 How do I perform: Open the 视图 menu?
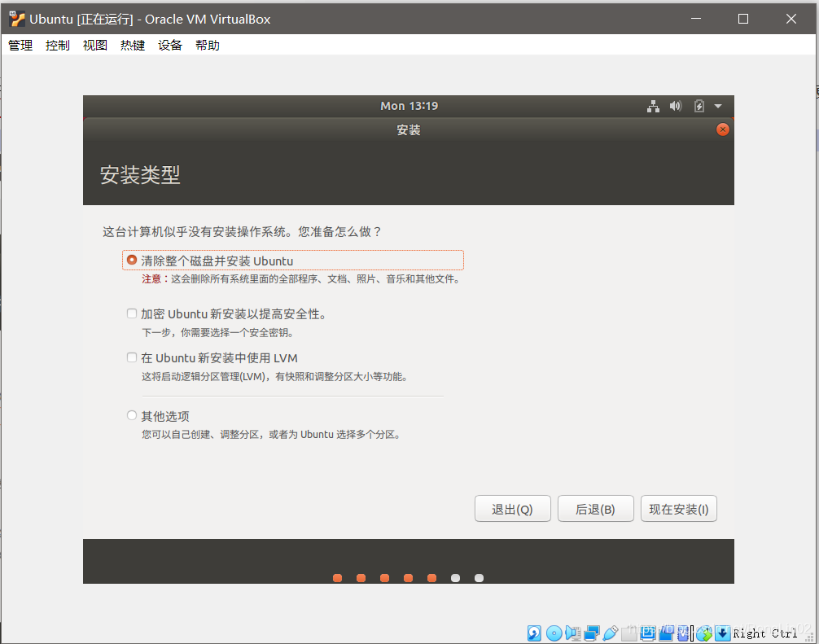click(95, 46)
